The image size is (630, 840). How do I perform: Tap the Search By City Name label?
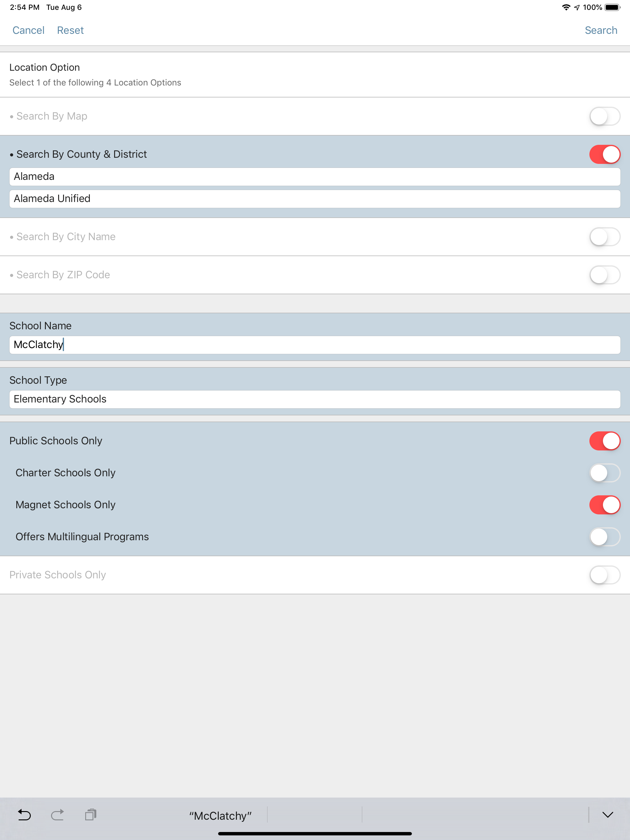click(66, 236)
